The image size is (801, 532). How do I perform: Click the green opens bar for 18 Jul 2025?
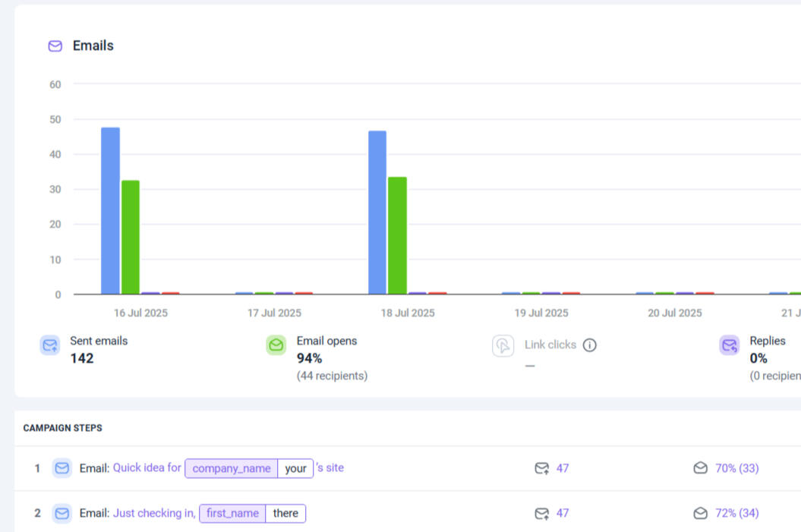pyautogui.click(x=397, y=235)
